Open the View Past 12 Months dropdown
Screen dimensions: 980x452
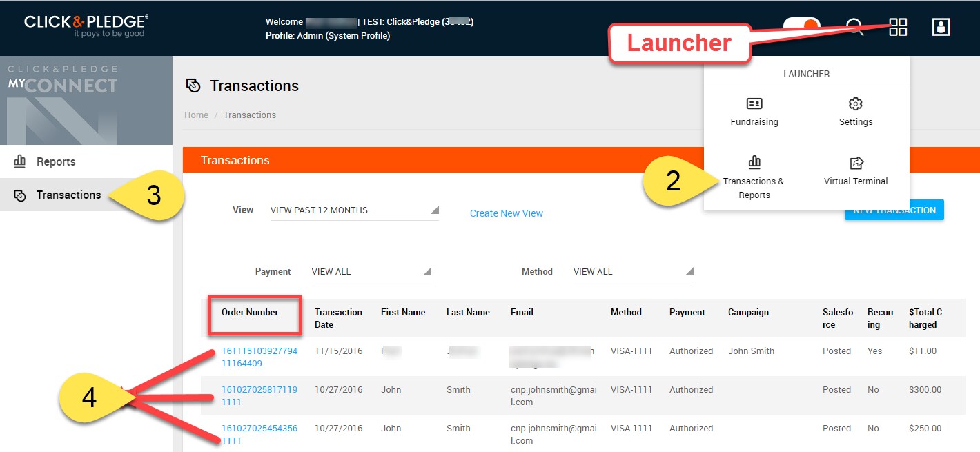pos(354,210)
